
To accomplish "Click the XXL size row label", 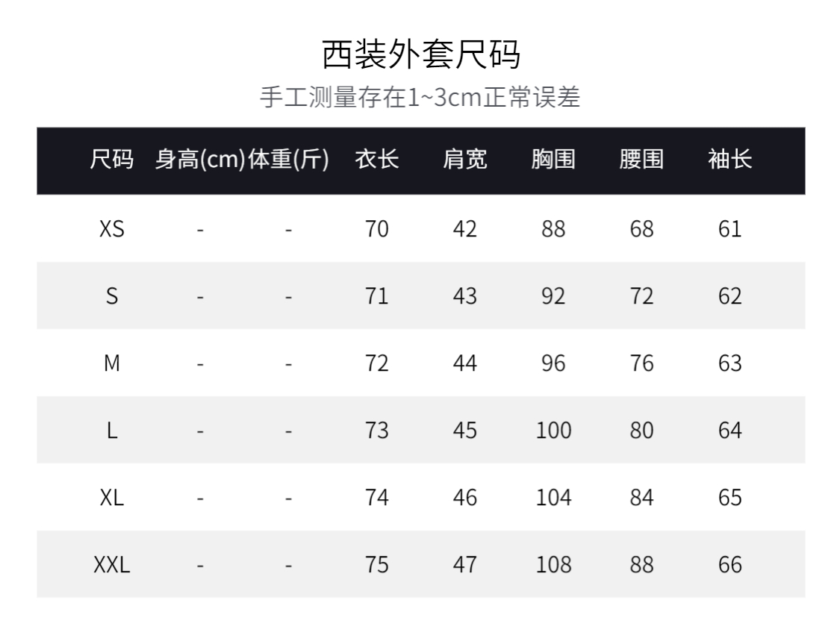I will [x=112, y=565].
